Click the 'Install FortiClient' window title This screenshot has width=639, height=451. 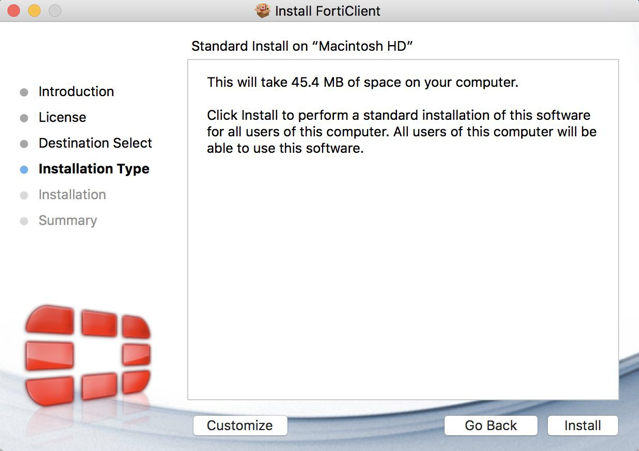[x=328, y=11]
